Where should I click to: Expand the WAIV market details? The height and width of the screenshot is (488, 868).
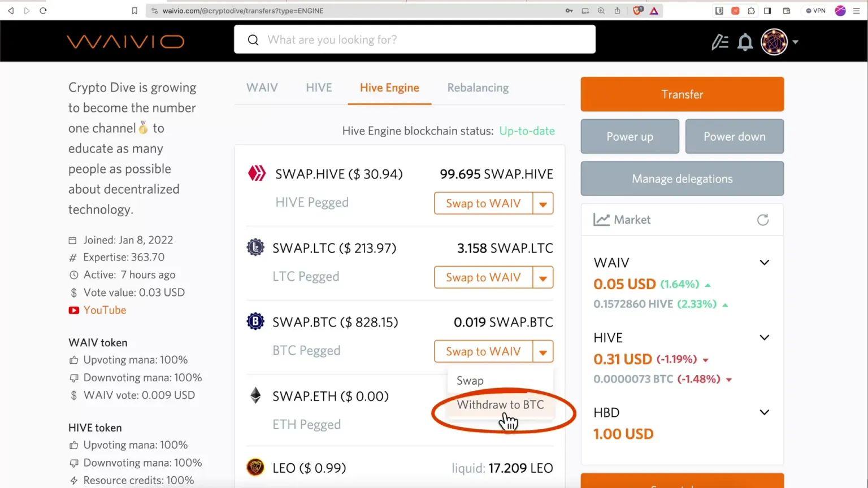pos(764,262)
